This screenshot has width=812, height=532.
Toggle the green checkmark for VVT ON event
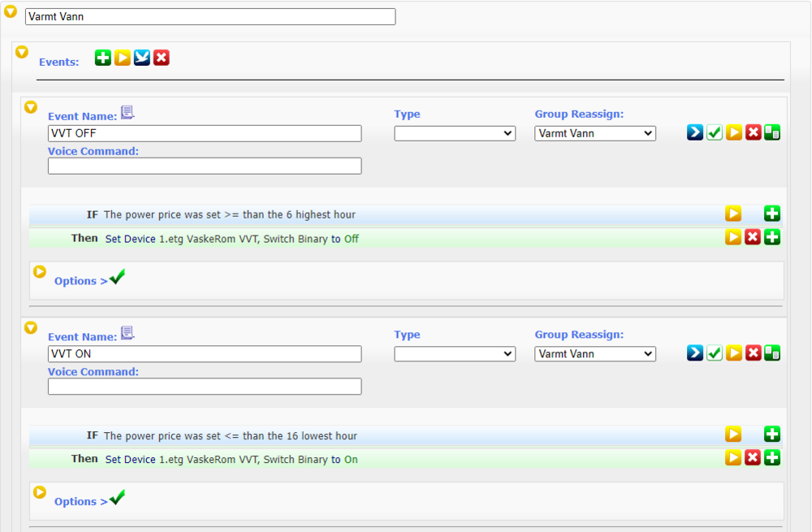click(x=715, y=353)
